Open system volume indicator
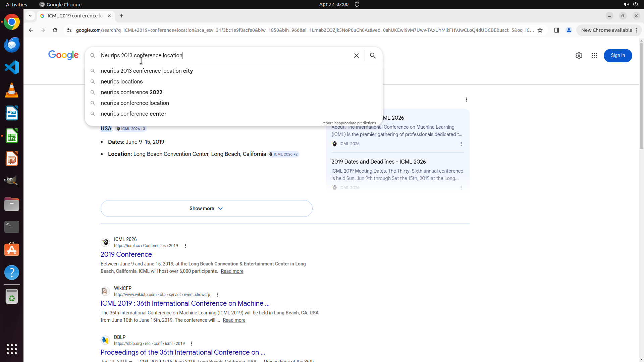 tap(626, 4)
